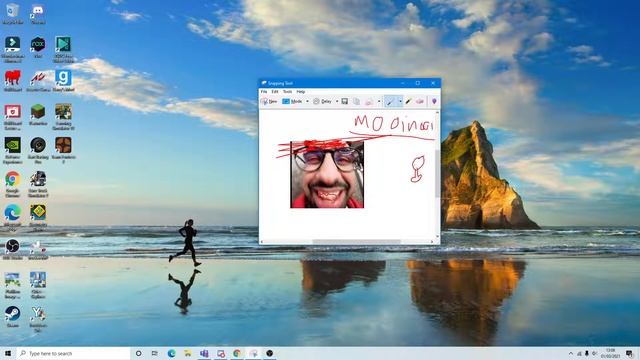The width and height of the screenshot is (640, 360).
Task: Open the Edit menu in Snipping Tool
Action: tap(275, 91)
